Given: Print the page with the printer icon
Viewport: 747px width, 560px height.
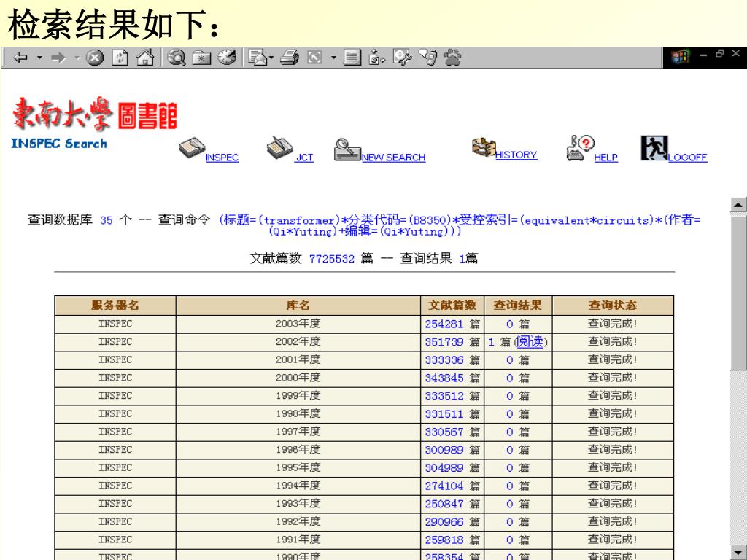Looking at the screenshot, I should coord(289,58).
